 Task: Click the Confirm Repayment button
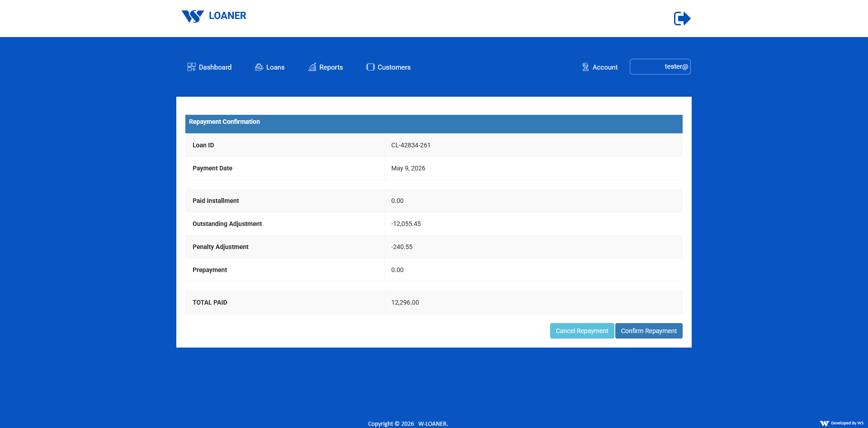649,331
